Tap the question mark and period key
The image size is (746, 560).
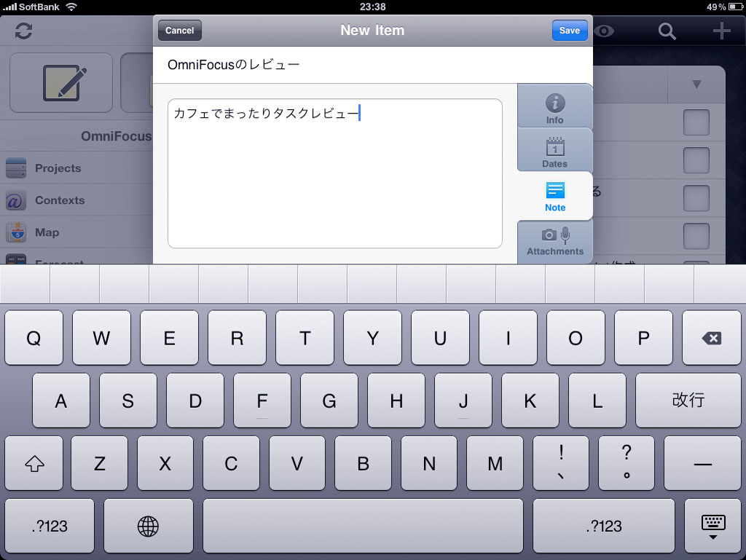pyautogui.click(x=627, y=463)
